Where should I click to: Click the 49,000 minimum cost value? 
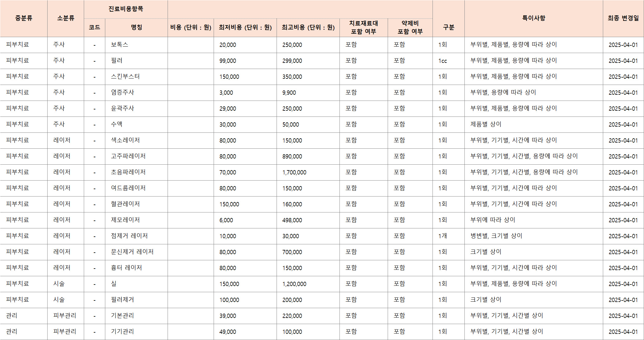(228, 332)
